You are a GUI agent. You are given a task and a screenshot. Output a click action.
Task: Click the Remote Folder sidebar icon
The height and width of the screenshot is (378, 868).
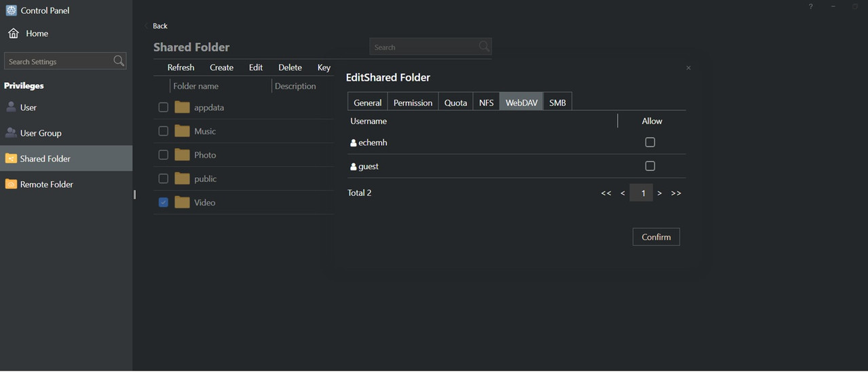pyautogui.click(x=11, y=184)
